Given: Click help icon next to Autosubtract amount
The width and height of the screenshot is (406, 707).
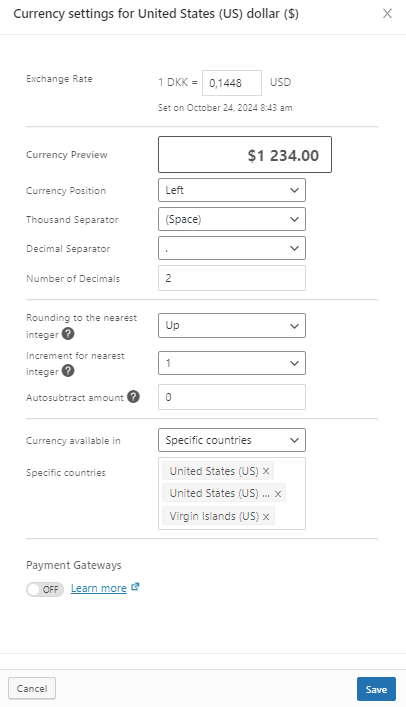Looking at the screenshot, I should click(133, 397).
